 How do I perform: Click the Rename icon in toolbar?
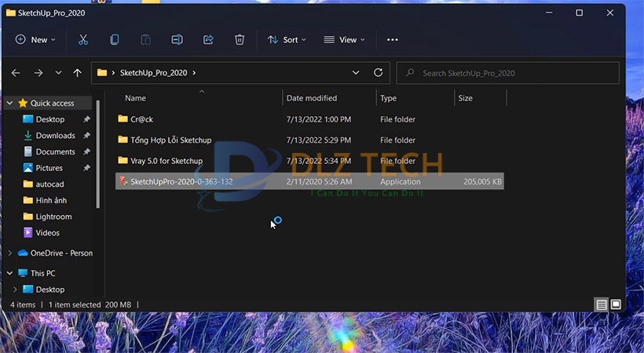pyautogui.click(x=177, y=39)
